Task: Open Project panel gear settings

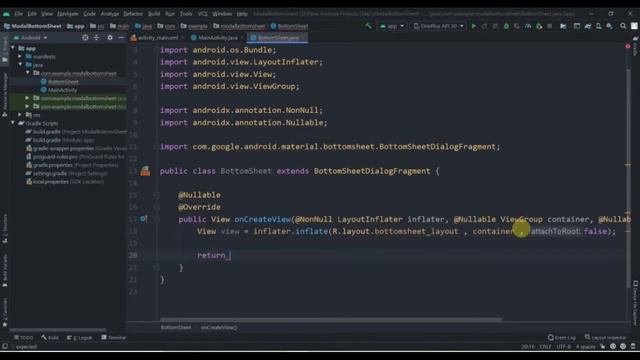Action: tap(110, 38)
